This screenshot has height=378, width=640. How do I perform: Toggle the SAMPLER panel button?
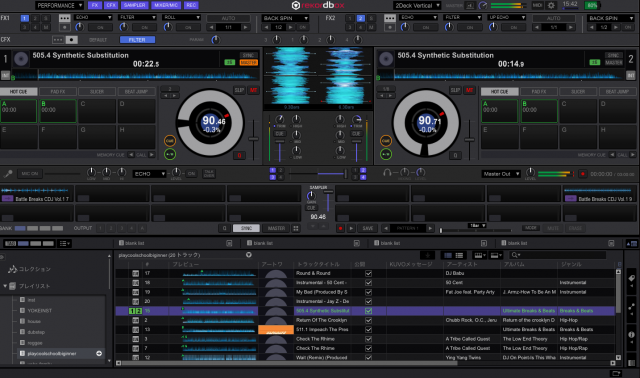point(134,5)
